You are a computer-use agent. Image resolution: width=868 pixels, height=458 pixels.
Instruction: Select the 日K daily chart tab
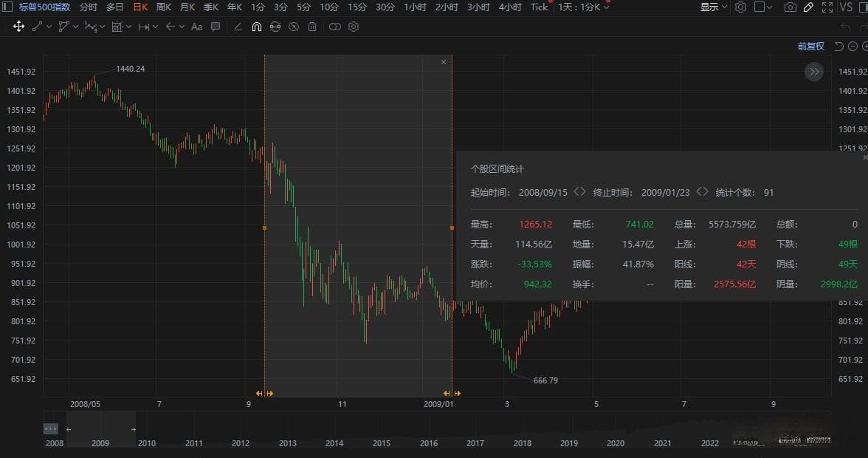click(140, 7)
